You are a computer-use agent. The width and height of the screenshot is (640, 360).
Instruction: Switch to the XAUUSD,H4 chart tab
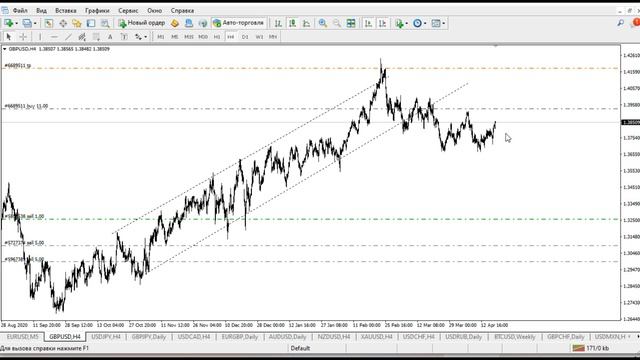coord(376,337)
